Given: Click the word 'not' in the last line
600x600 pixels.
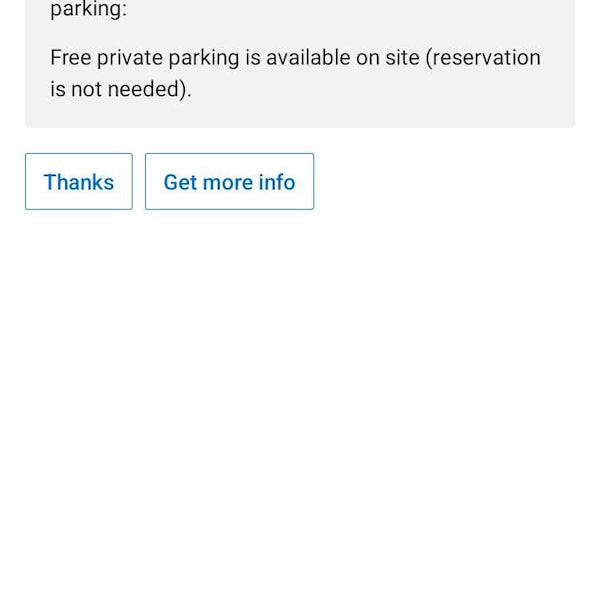Looking at the screenshot, I should 86,90.
